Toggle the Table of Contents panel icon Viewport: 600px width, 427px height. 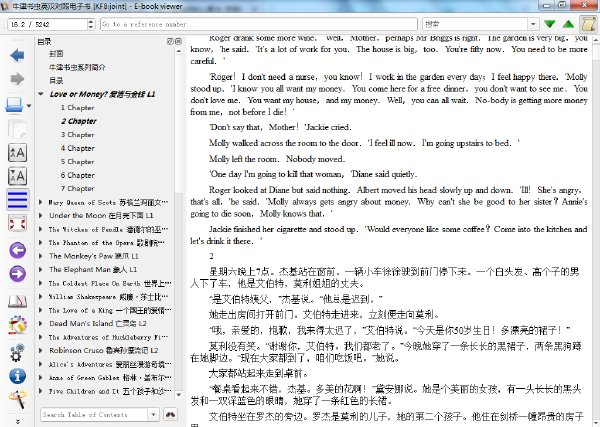tap(17, 200)
